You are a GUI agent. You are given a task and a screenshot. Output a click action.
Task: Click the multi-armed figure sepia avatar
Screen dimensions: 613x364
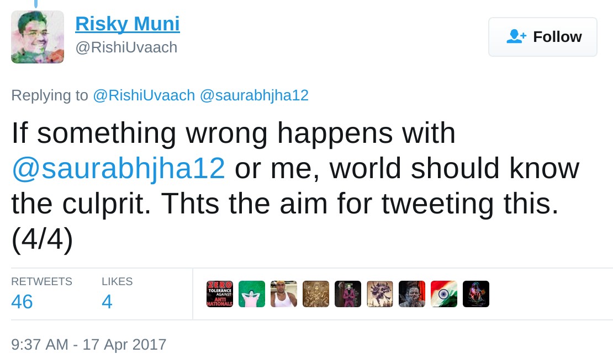[x=380, y=294]
